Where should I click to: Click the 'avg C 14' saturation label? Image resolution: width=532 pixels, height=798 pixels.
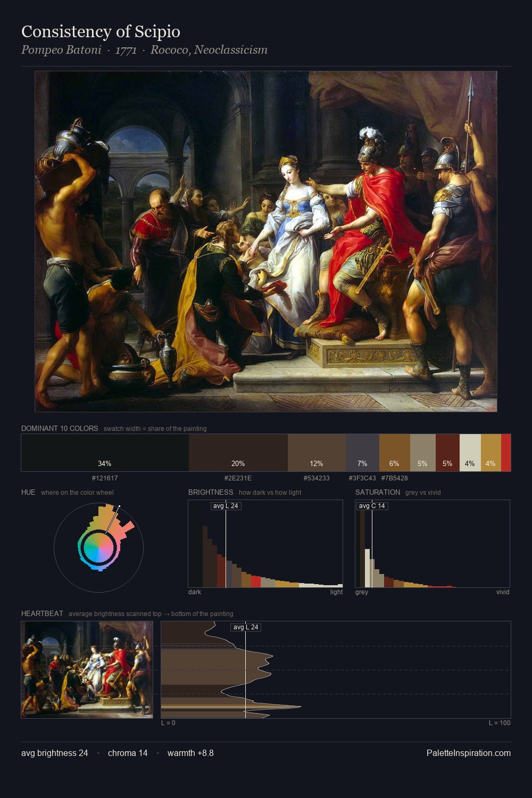[x=372, y=506]
